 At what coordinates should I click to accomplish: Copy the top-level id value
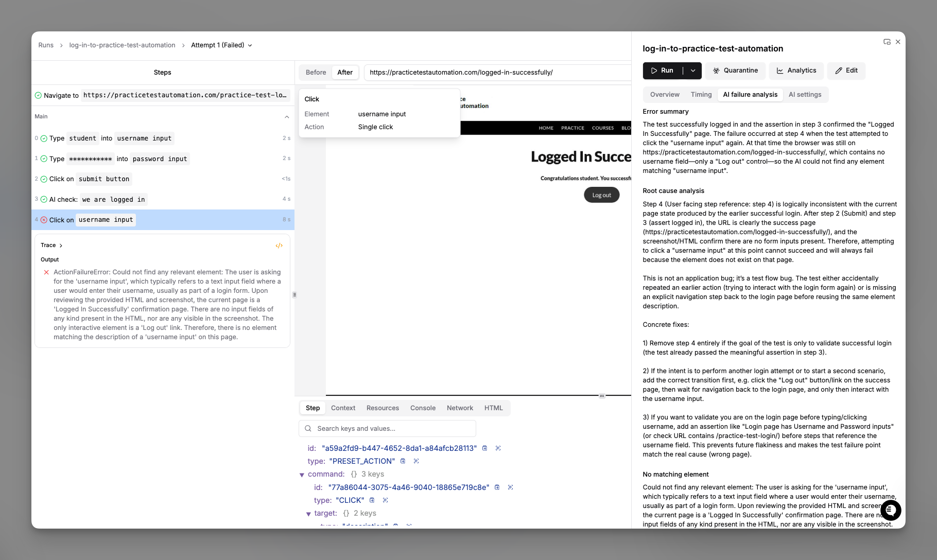[485, 448]
